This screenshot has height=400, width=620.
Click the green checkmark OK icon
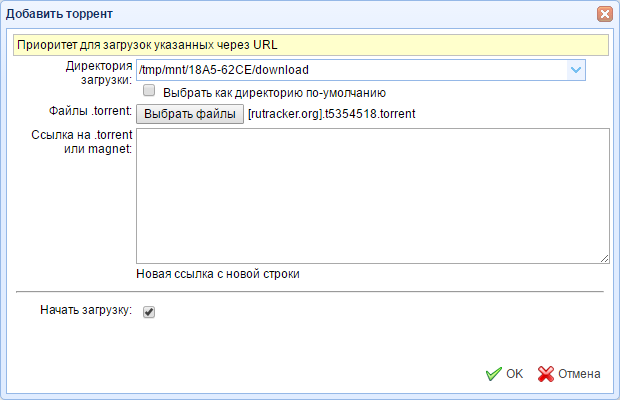pos(493,374)
